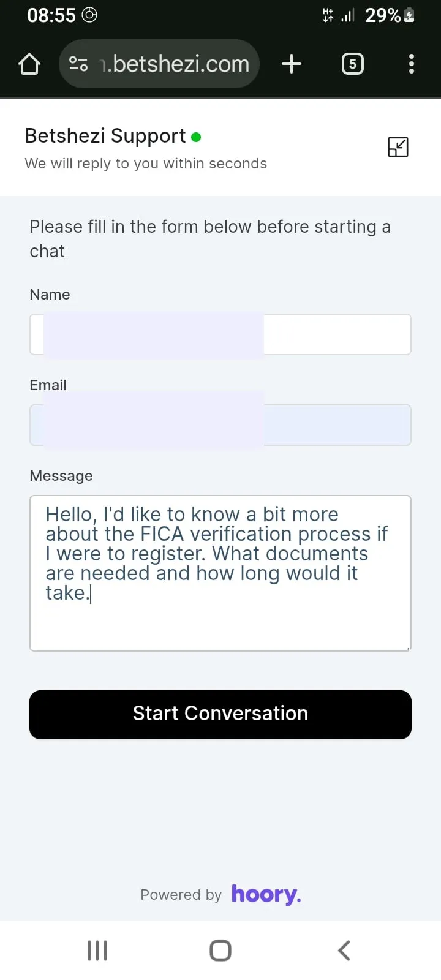This screenshot has width=441, height=980.
Task: Tap the plus icon to open new tab
Action: [292, 63]
